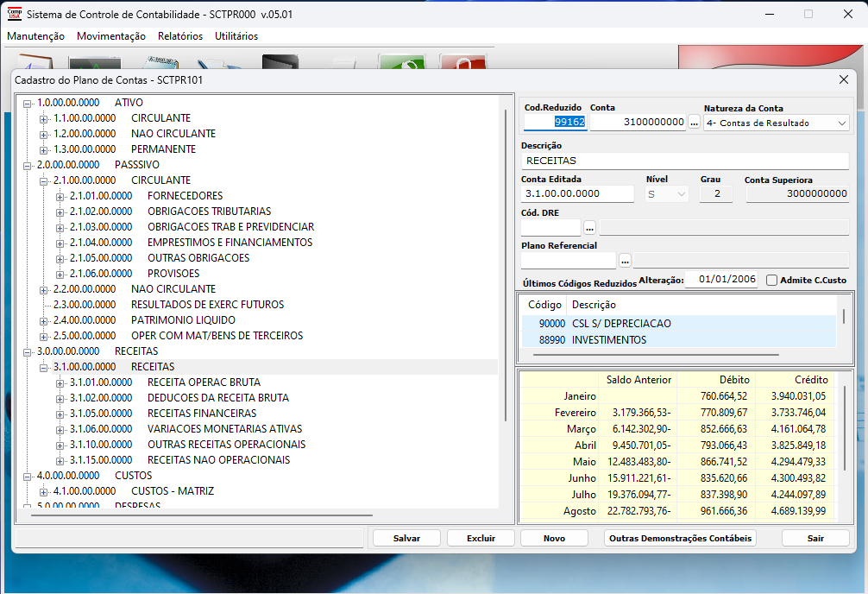
Task: Click Janeiro Crédito value 3.940.031,05
Action: pyautogui.click(x=798, y=396)
